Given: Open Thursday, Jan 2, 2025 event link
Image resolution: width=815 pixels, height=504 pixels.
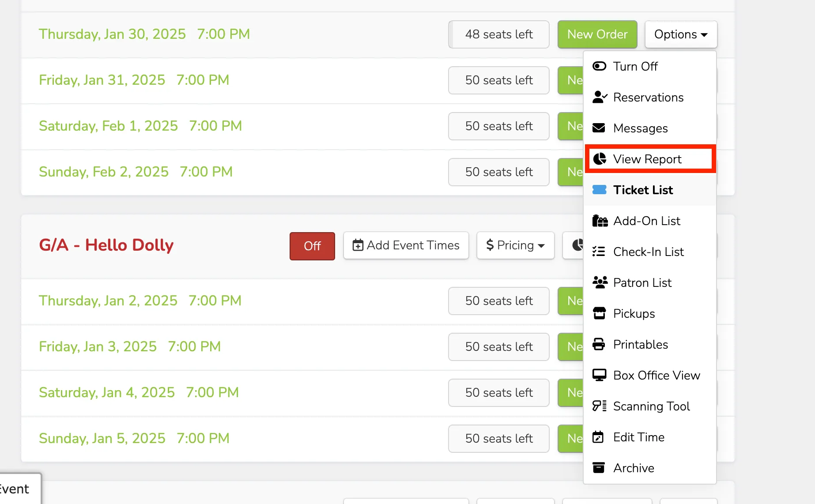Looking at the screenshot, I should (x=140, y=301).
